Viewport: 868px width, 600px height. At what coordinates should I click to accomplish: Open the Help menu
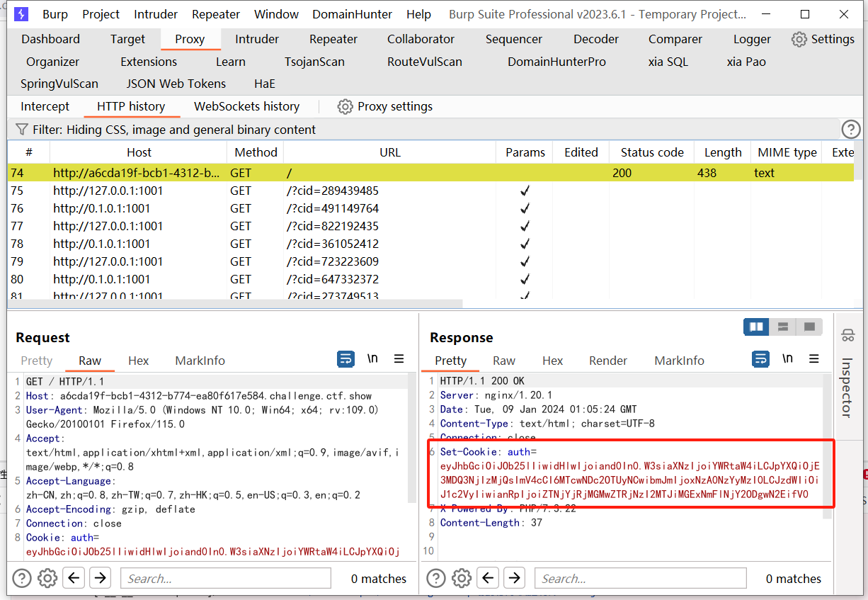pyautogui.click(x=419, y=14)
